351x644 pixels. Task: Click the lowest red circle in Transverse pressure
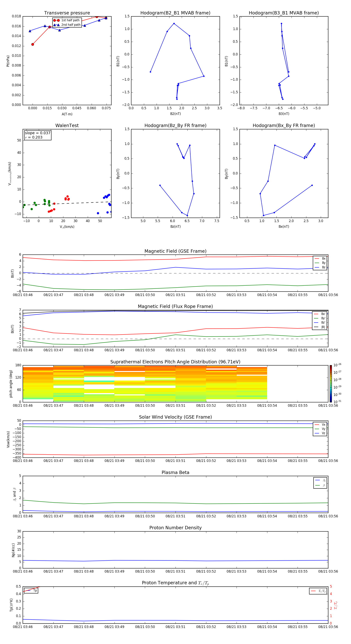pyautogui.click(x=33, y=44)
